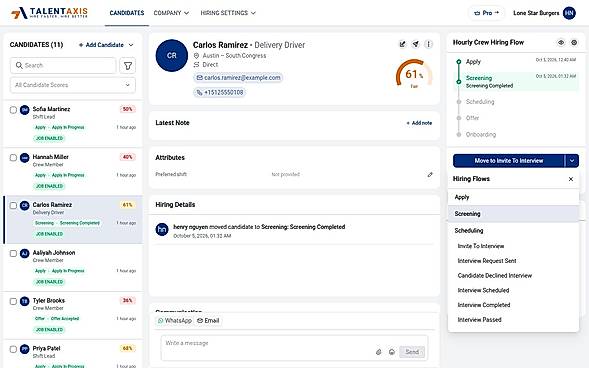The width and height of the screenshot is (589, 368).
Task: Open Hannah Miller candidate card
Action: [x=73, y=171]
